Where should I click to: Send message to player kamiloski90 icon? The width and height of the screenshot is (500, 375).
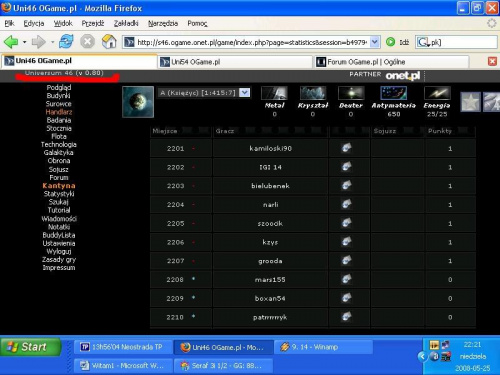pyautogui.click(x=347, y=148)
